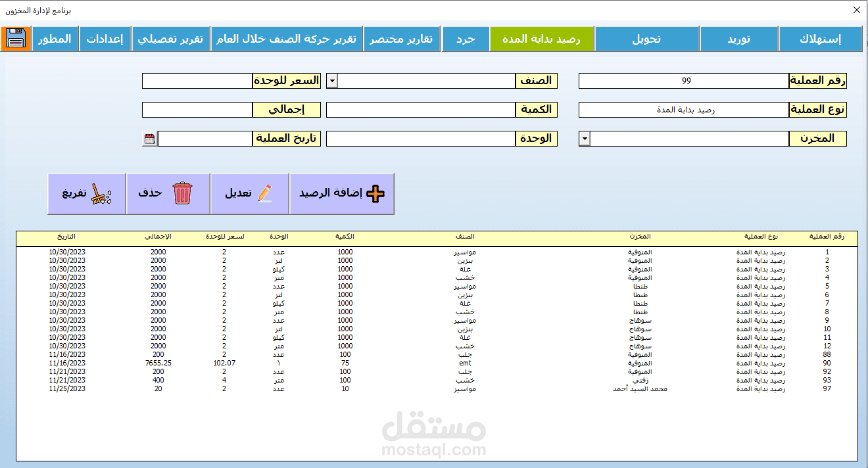Click the quantity 75 cell
868x468 pixels.
(x=345, y=363)
